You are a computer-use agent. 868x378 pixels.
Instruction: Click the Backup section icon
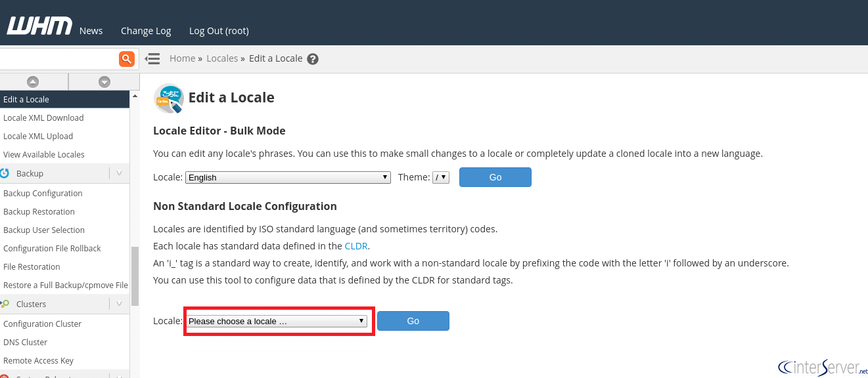[5, 173]
